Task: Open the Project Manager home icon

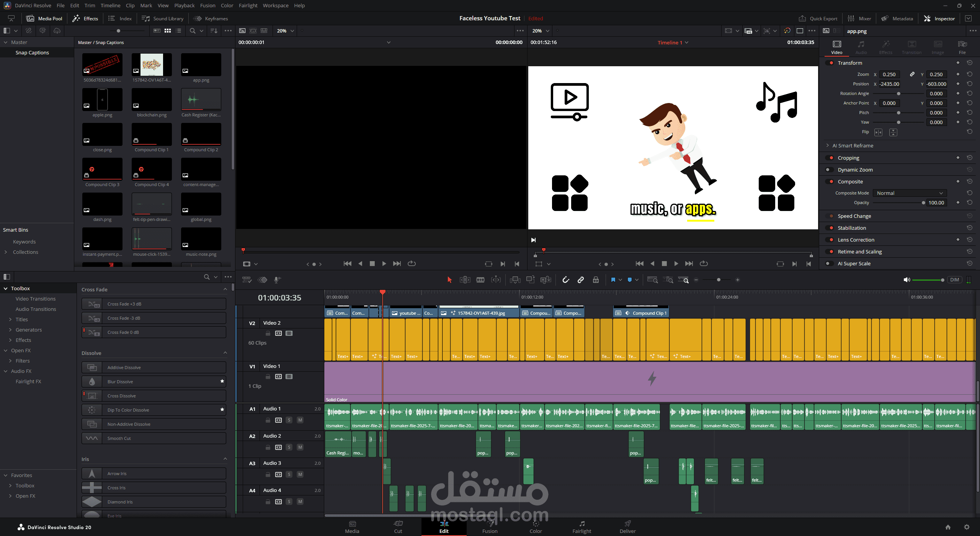Action: click(x=948, y=527)
